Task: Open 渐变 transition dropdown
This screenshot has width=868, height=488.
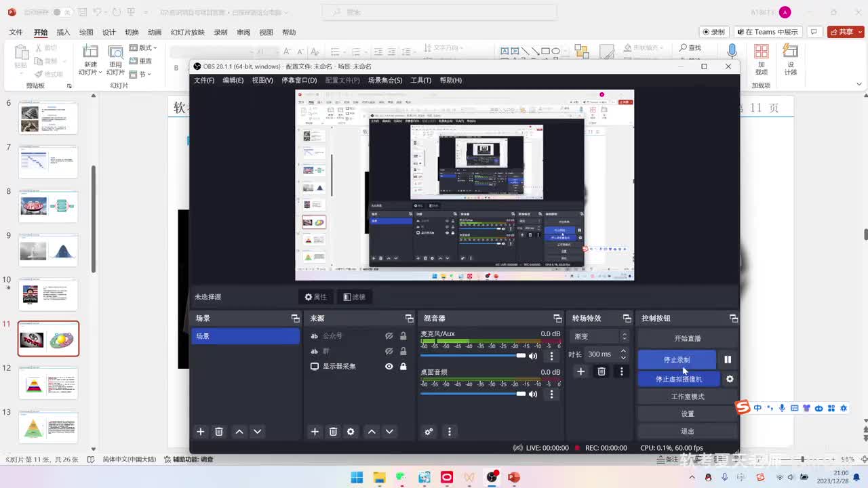Action: (601, 336)
